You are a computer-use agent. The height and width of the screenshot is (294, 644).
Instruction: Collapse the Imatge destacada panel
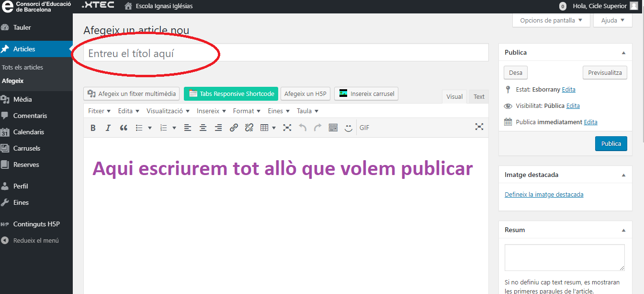click(623, 175)
